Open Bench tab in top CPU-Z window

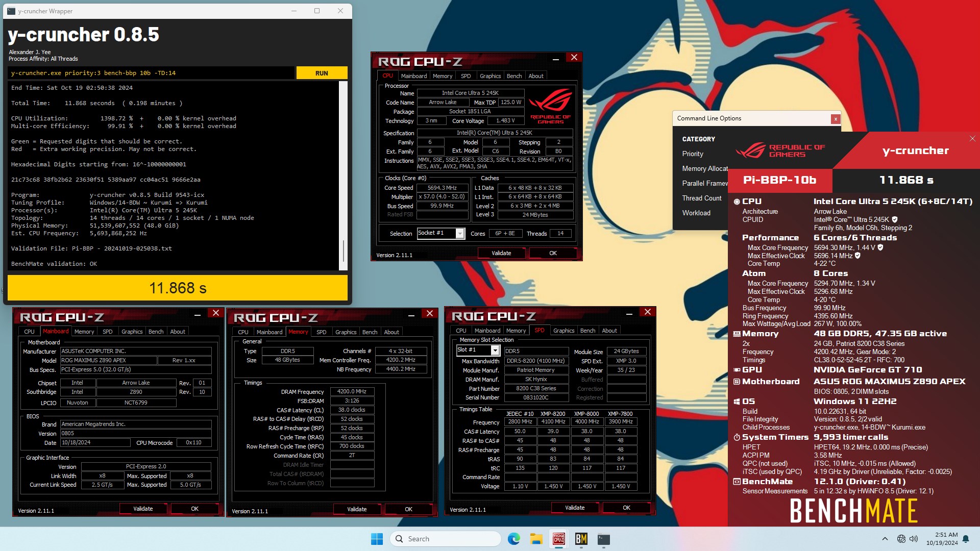514,76
